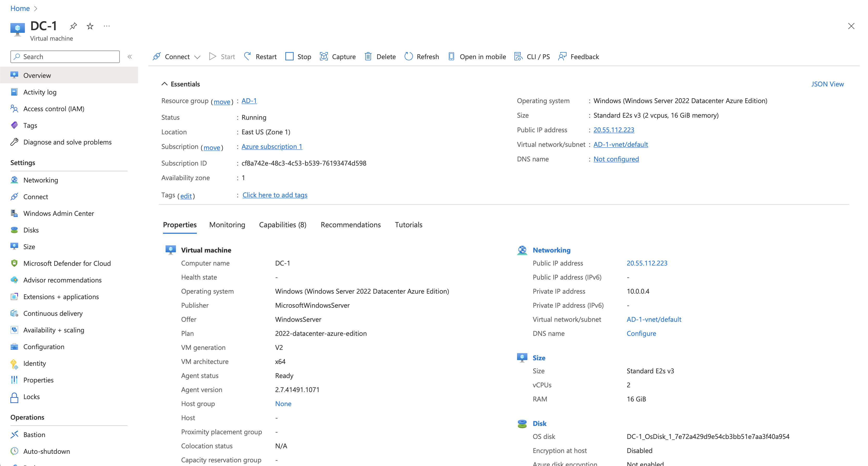Click the sidebar search field

64,56
